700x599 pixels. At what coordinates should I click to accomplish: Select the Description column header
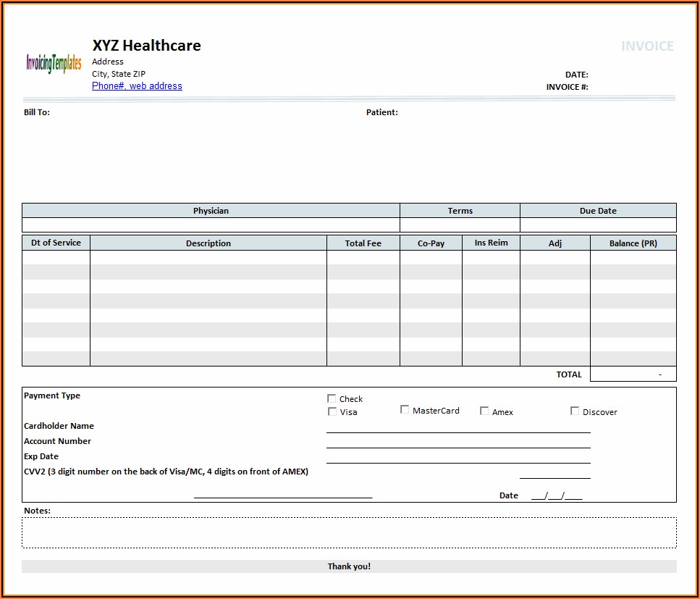tap(208, 243)
